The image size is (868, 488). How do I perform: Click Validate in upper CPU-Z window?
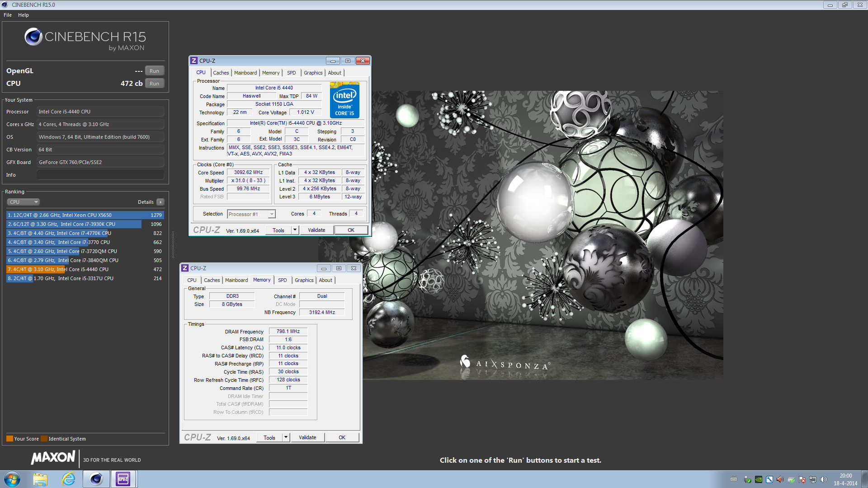[x=316, y=230]
